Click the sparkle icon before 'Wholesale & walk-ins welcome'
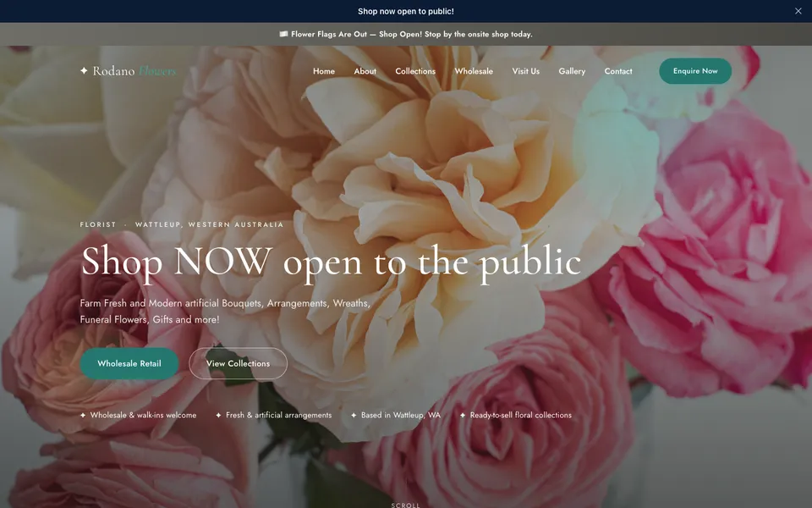 pyautogui.click(x=83, y=415)
